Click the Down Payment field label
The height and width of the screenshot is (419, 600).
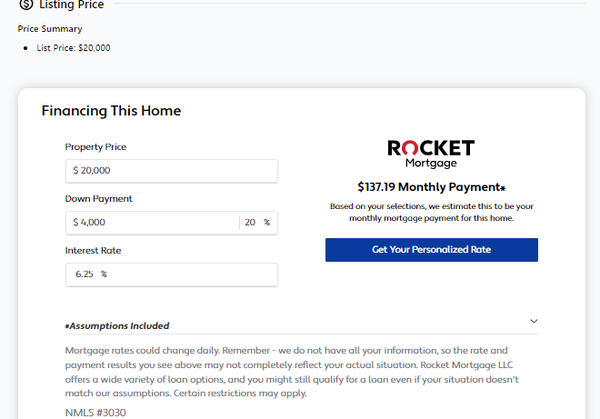click(x=99, y=199)
